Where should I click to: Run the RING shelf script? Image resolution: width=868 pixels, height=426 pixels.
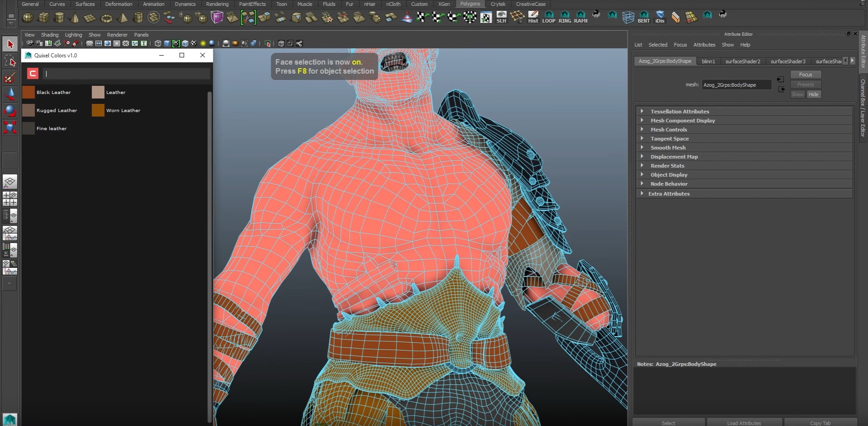(x=565, y=18)
